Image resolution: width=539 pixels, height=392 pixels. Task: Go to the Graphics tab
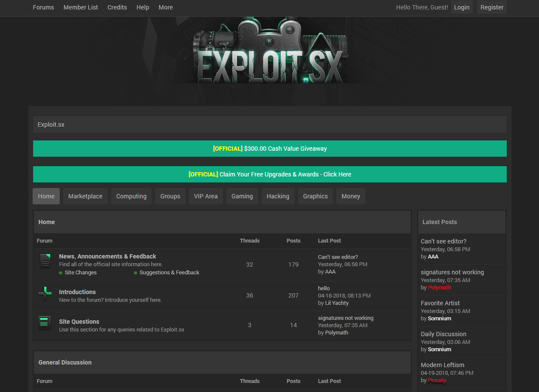click(315, 196)
